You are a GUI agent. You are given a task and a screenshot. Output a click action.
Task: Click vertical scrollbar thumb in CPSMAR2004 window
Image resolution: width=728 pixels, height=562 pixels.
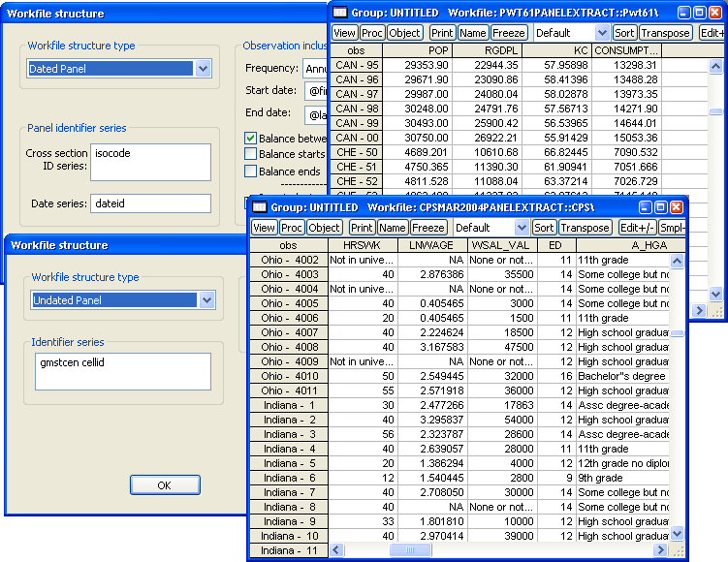click(x=677, y=333)
